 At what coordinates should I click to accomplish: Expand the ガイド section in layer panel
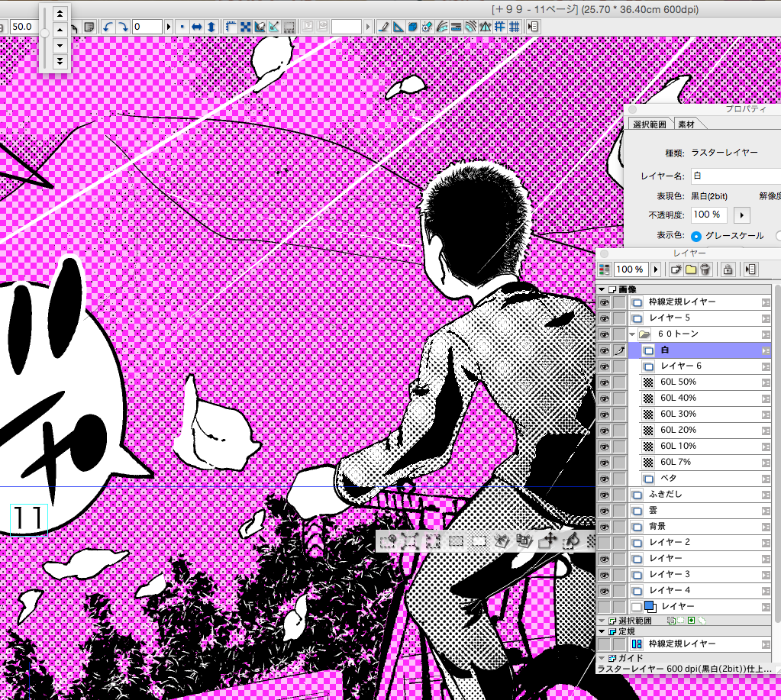602,658
